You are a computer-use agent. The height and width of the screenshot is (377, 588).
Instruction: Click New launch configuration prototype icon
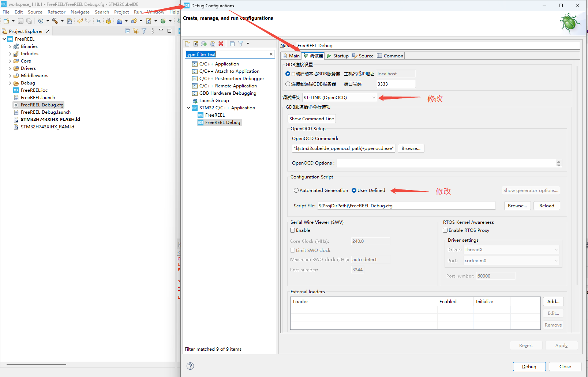(196, 44)
